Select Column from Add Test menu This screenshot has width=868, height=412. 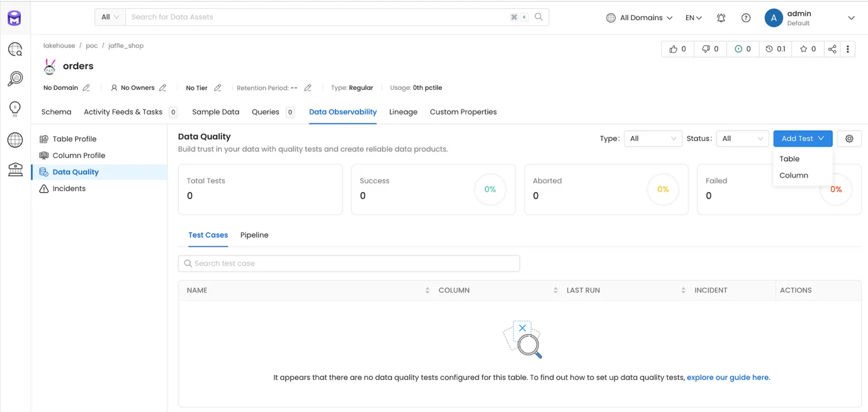794,175
